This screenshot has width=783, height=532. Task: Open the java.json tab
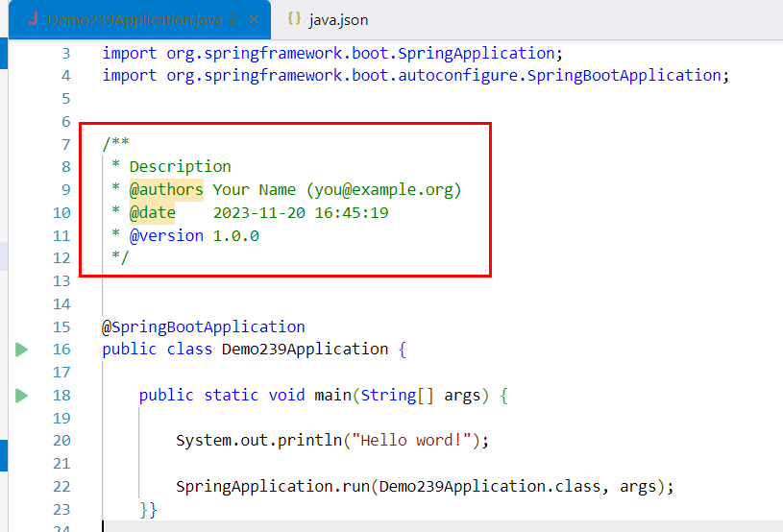point(328,20)
